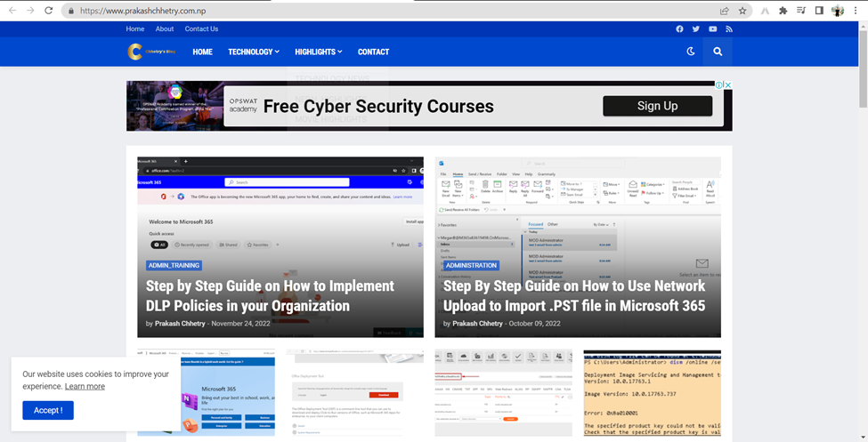The width and height of the screenshot is (868, 442).
Task: Open DLP Policies guide article title
Action: (x=270, y=295)
